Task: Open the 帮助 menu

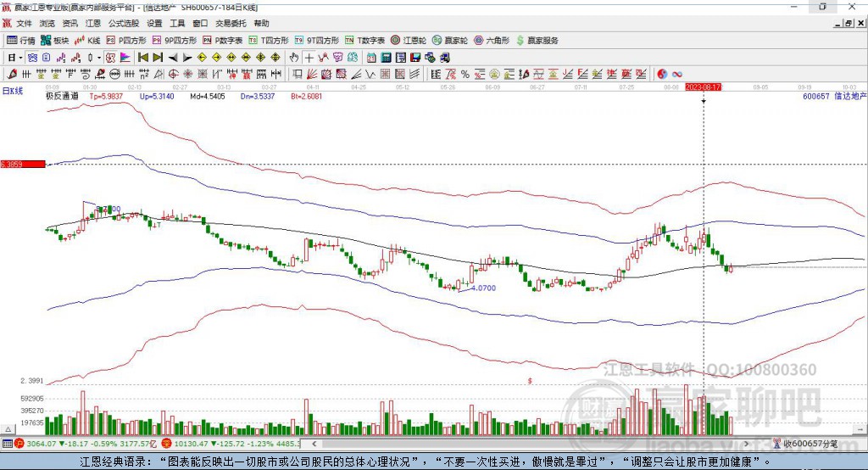Action: (261, 23)
